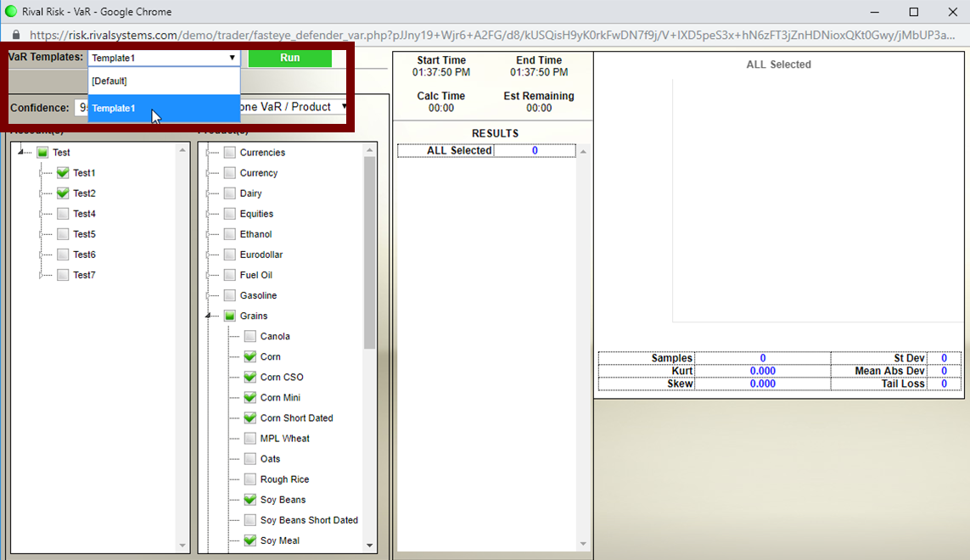Click the results panel scroll up arrow

tap(583, 152)
